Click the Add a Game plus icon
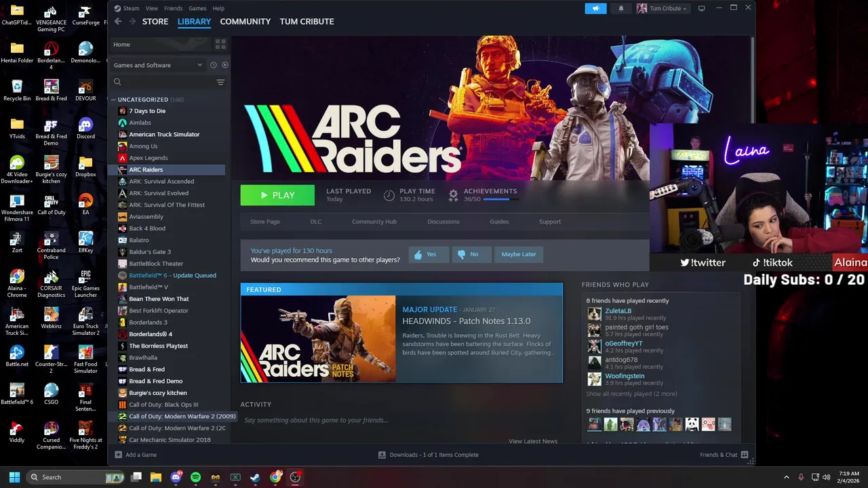The width and height of the screenshot is (868, 488). (118, 455)
